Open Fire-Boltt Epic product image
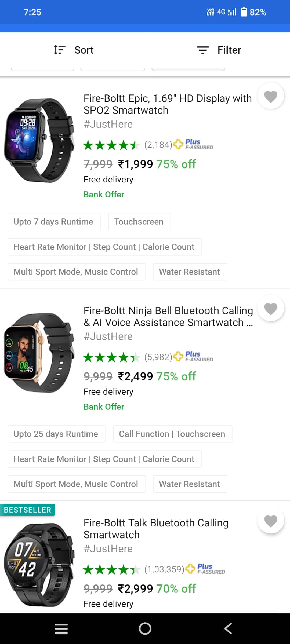The image size is (290, 644). pyautogui.click(x=39, y=141)
